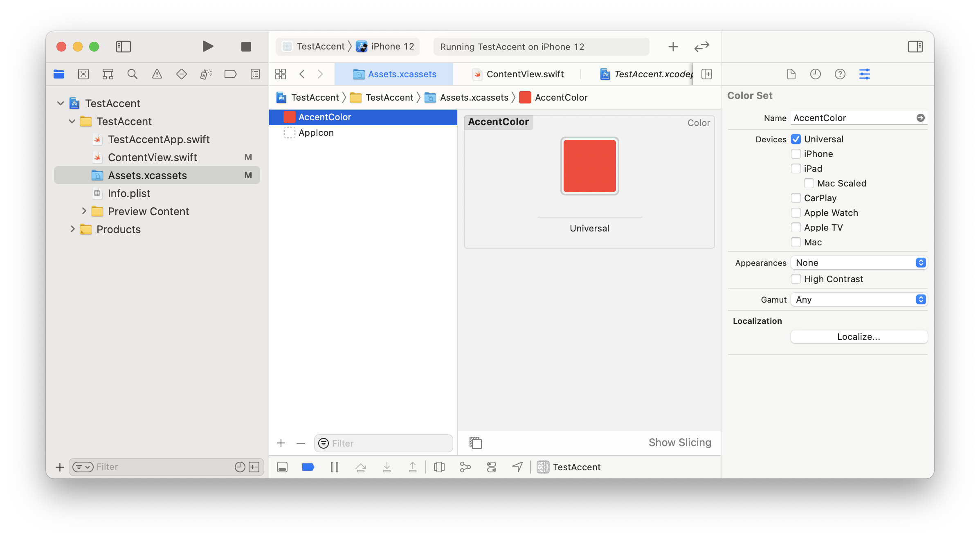
Task: Toggle the right inspector panel
Action: point(915,47)
